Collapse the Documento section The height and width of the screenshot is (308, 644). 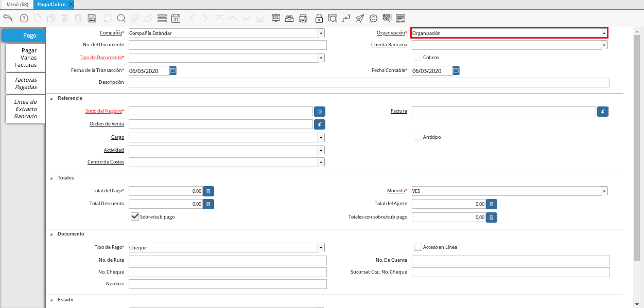point(51,234)
